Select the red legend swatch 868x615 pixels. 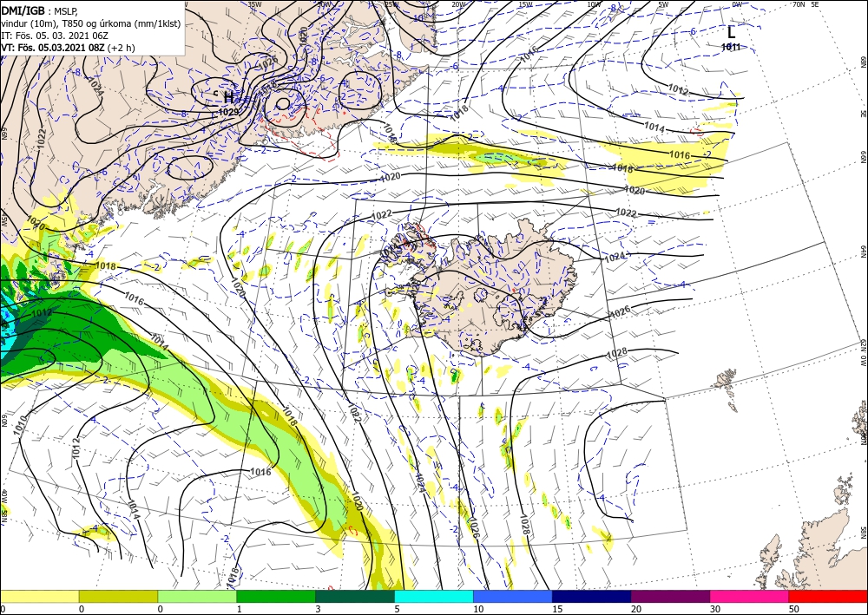tap(828, 596)
